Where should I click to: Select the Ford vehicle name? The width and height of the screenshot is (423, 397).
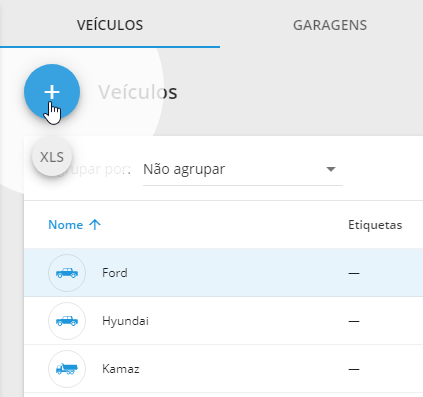[115, 273]
